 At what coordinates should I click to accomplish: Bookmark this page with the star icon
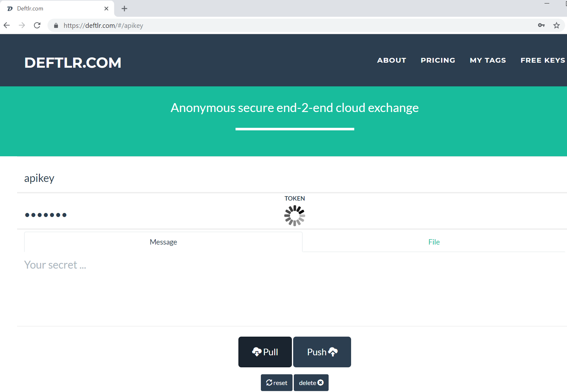tap(557, 25)
